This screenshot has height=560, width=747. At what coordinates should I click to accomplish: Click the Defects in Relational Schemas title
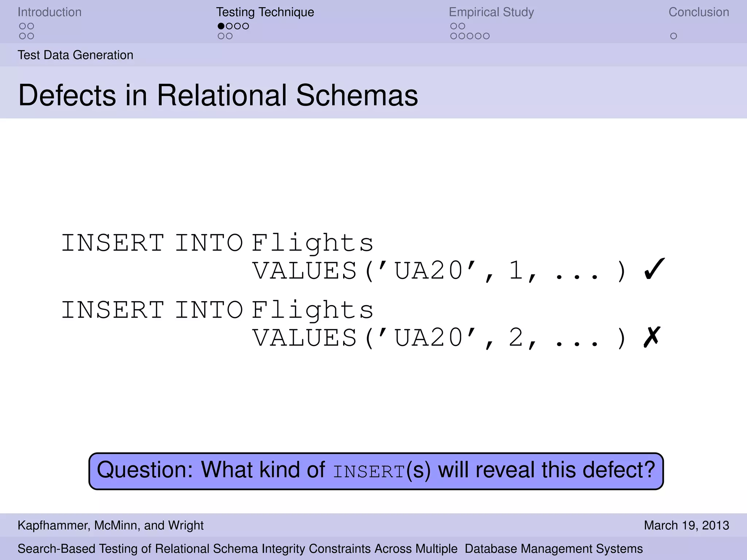218,95
